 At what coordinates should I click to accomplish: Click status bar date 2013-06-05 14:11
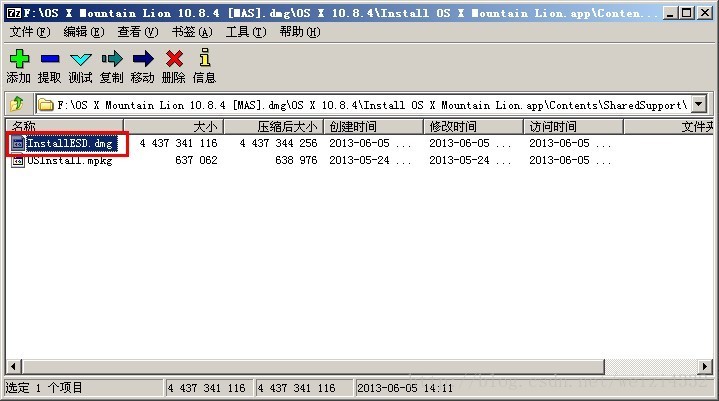point(405,388)
